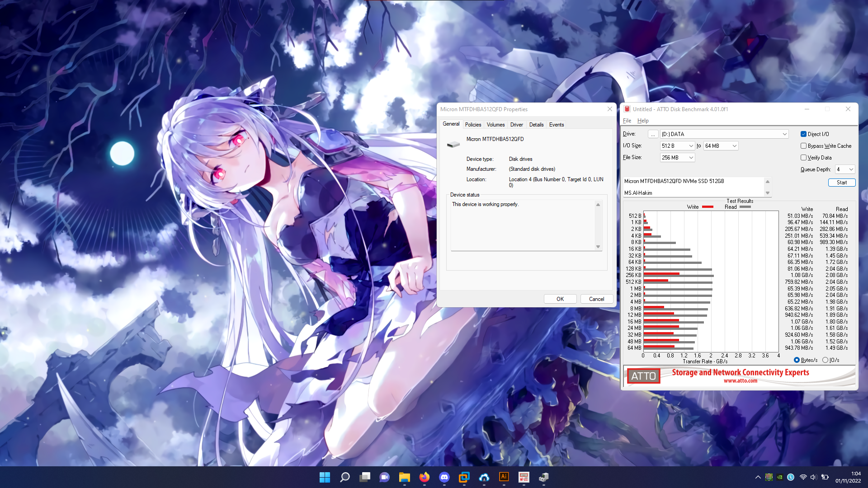Switch to the Policies tab
868x488 pixels.
[x=473, y=125]
